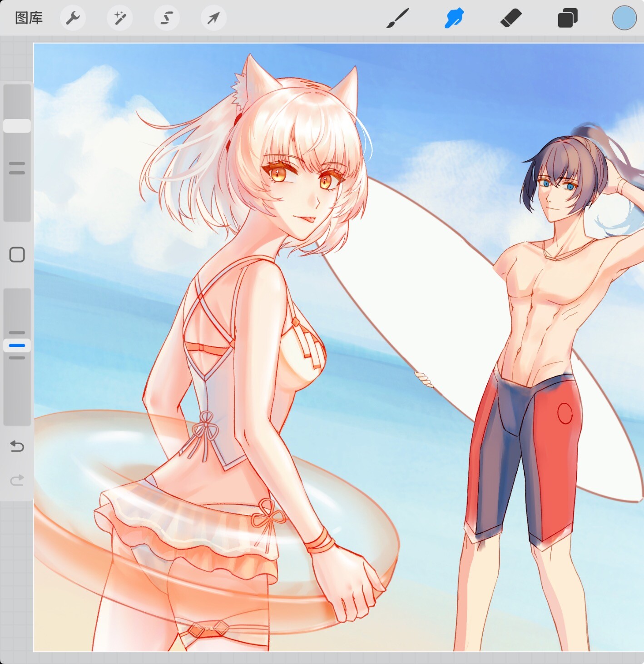Open the 图库 gallery
Image resolution: width=644 pixels, height=664 pixels.
tap(29, 18)
